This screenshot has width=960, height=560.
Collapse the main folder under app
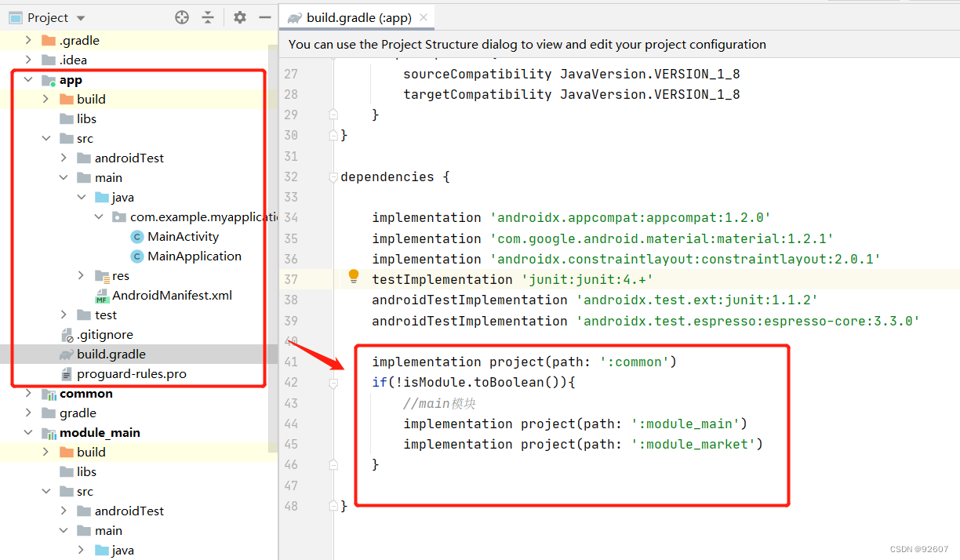64,178
